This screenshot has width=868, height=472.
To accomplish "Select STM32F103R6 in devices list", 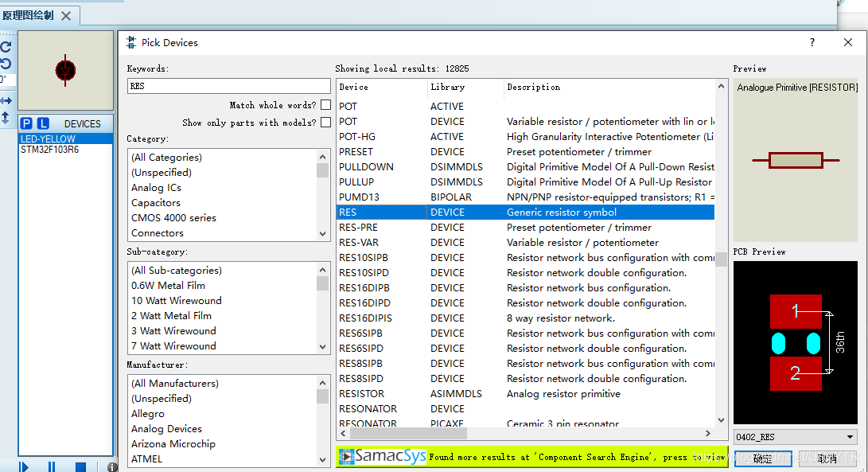I will click(x=65, y=150).
